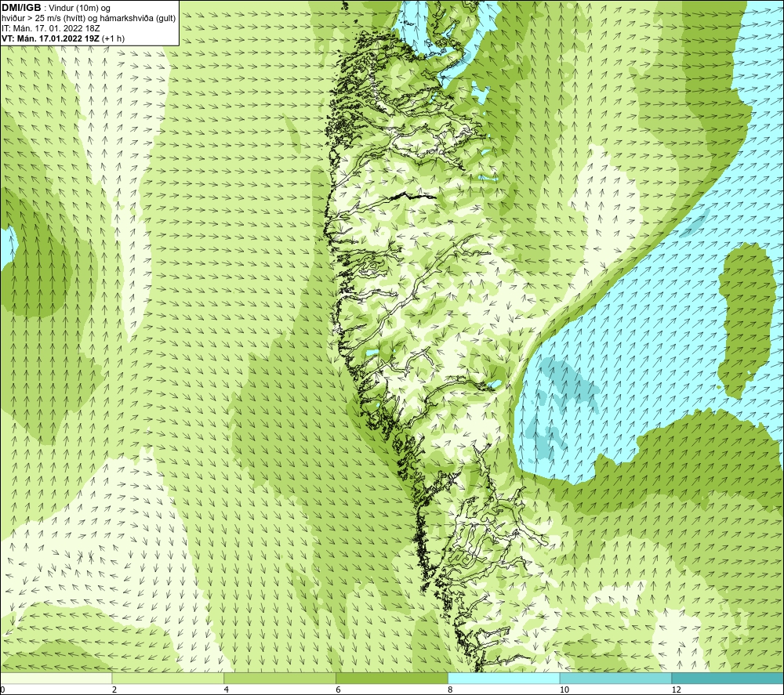Select the color band above 12 m/s
The image size is (784, 695).
728,678
